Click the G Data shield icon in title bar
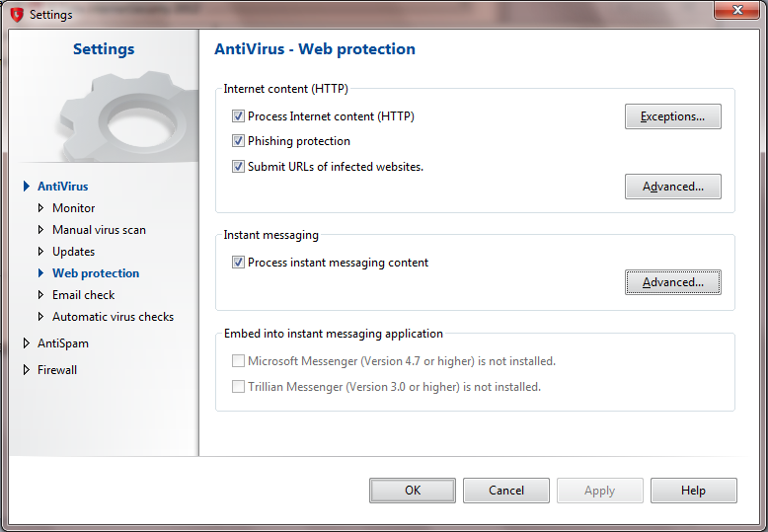Viewport: 768px width, 532px height. [16, 15]
